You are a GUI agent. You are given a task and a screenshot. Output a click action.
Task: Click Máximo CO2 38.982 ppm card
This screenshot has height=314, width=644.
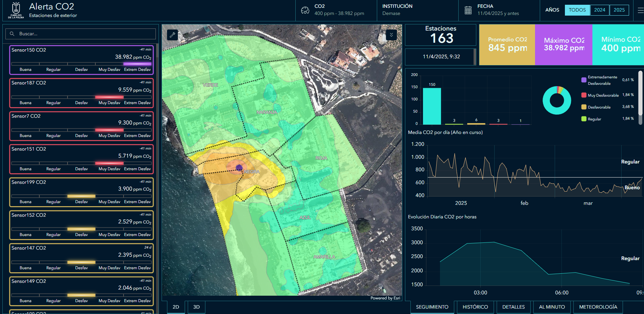point(564,44)
